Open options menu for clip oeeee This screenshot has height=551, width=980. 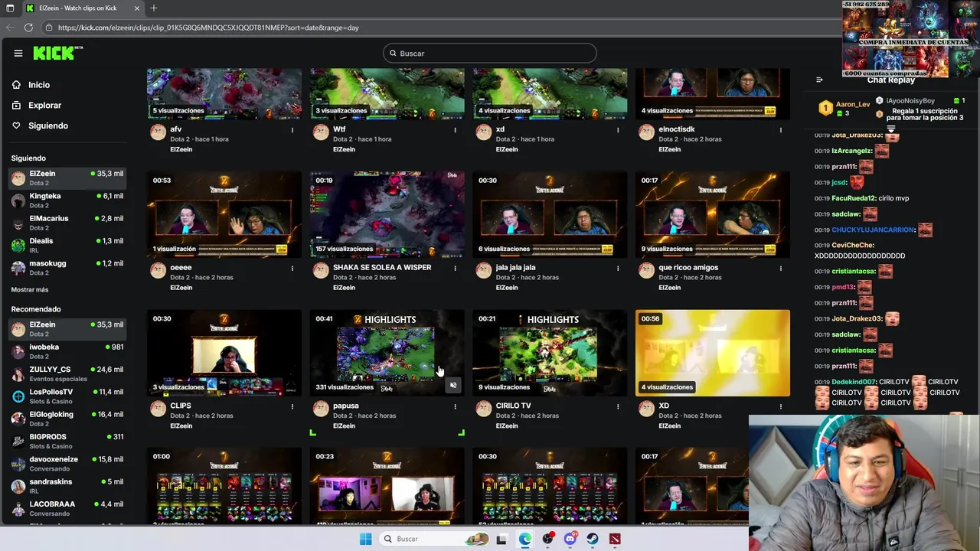(292, 269)
